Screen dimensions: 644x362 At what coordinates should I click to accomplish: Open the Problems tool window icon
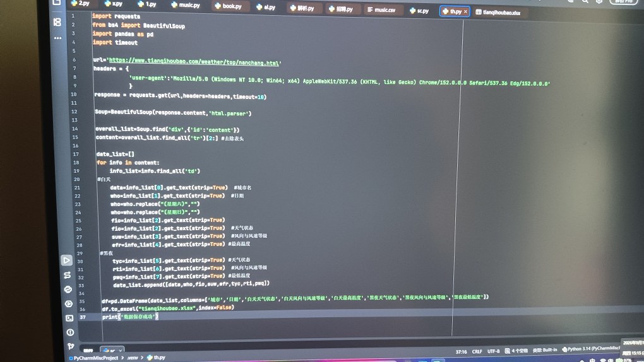[70, 332]
